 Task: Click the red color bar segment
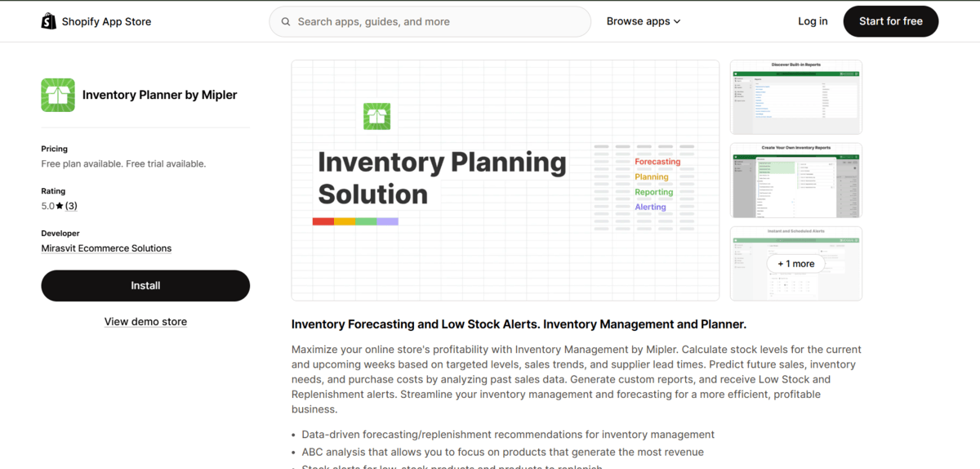(x=323, y=221)
